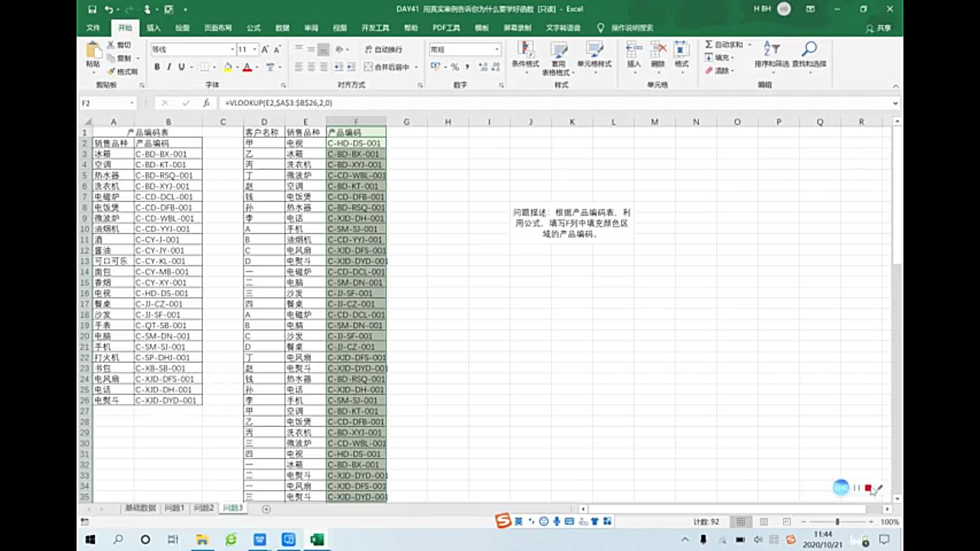980x551 pixels.
Task: Click the 套用表格格式 (format as table) icon
Action: 560,55
